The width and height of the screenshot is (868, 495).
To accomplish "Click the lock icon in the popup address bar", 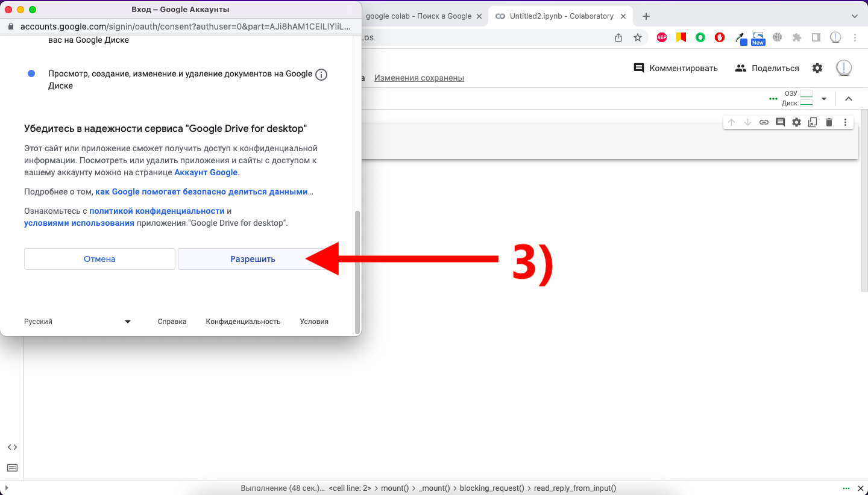I will click(11, 26).
